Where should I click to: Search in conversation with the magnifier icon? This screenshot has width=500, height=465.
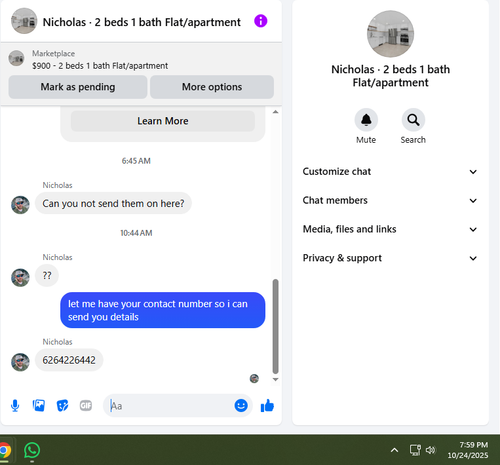pos(413,120)
